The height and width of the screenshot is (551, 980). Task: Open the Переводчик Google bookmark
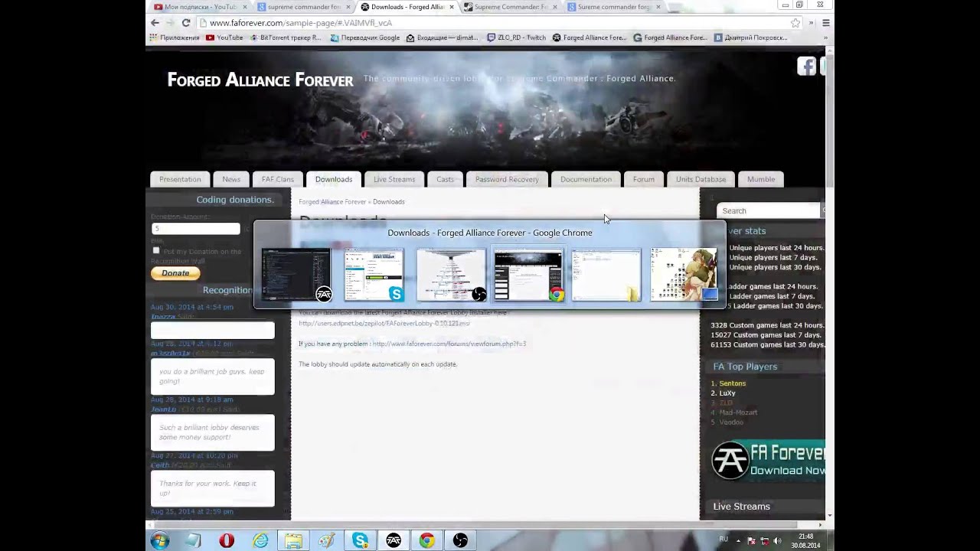click(365, 37)
